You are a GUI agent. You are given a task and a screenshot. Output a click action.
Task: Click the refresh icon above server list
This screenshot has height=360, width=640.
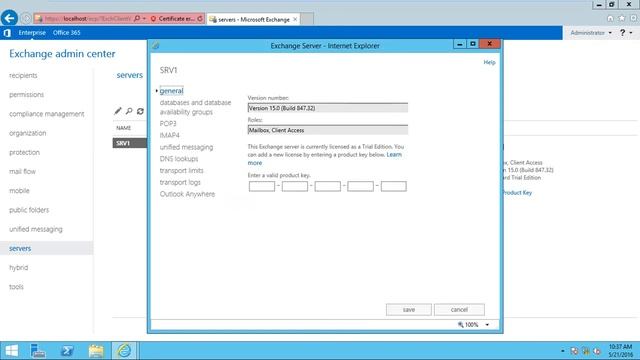pyautogui.click(x=140, y=111)
